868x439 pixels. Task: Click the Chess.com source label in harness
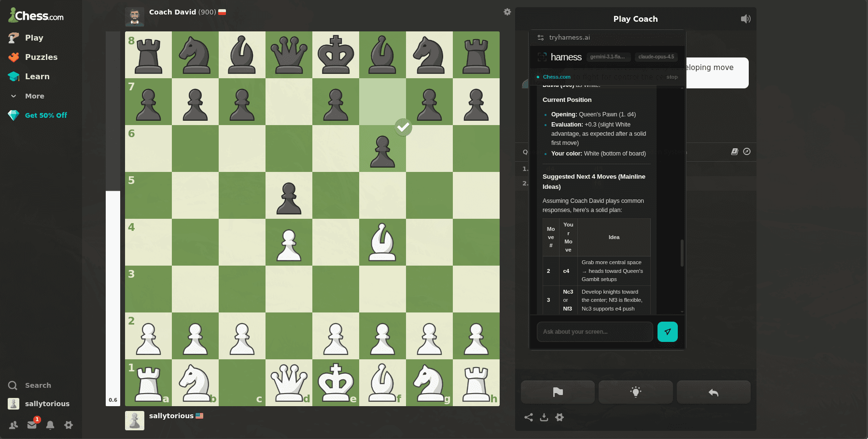557,77
